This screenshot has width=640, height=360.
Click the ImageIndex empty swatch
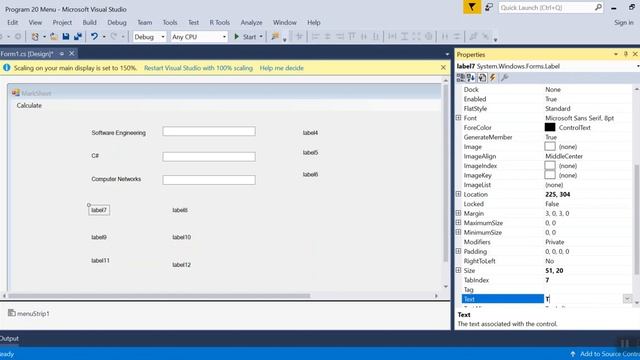point(550,165)
